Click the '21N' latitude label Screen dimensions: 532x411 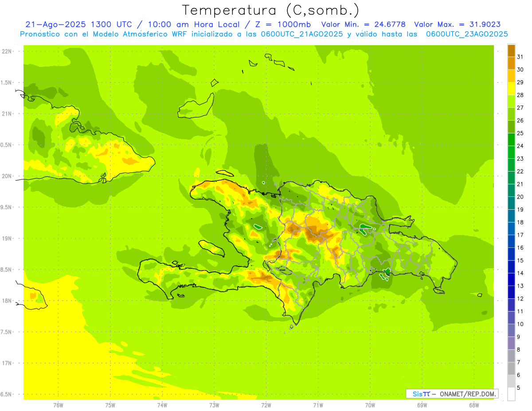click(x=7, y=114)
